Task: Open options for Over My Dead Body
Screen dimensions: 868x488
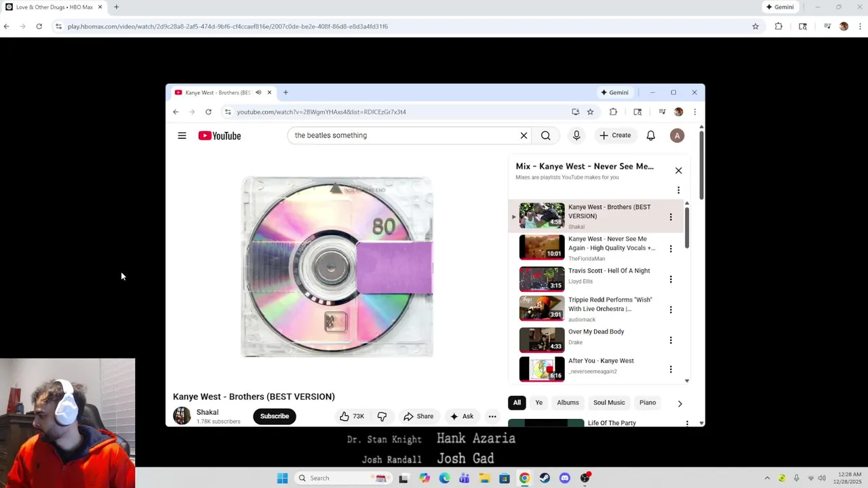Action: 671,340
